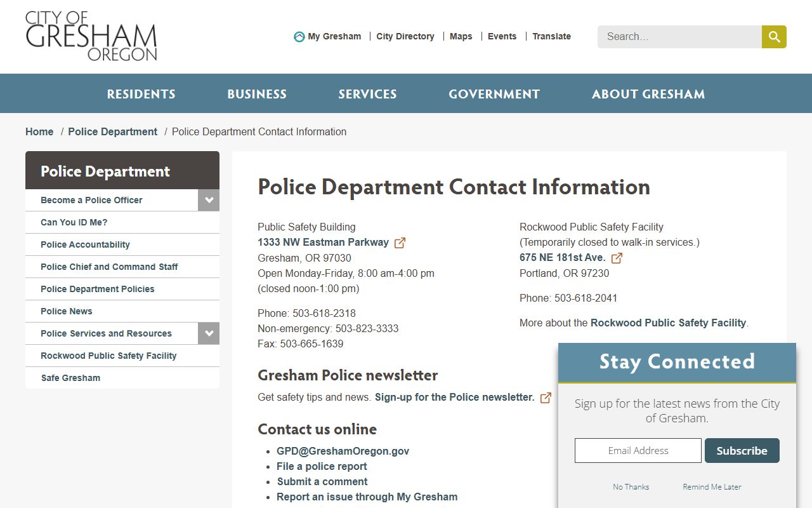This screenshot has height=508, width=812.
Task: Open Police News sidebar item
Action: [67, 311]
